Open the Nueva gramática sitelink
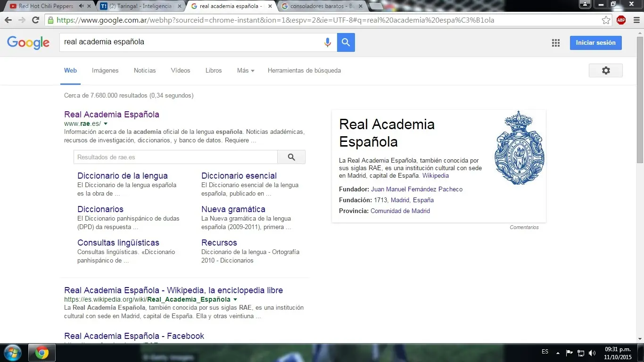Viewport: 644px width, 362px height. (233, 209)
